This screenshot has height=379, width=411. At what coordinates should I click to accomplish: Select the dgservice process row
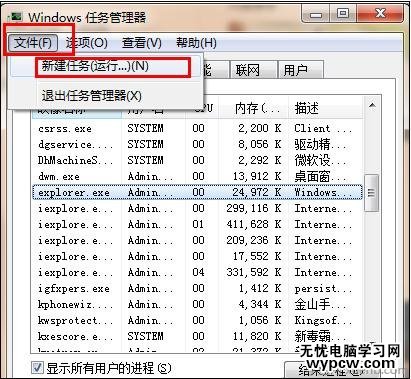[197, 144]
